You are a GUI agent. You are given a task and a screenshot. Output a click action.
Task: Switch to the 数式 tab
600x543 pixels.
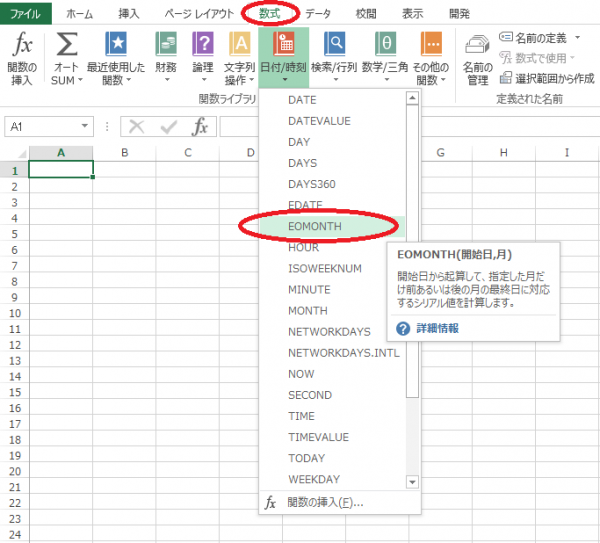point(270,14)
